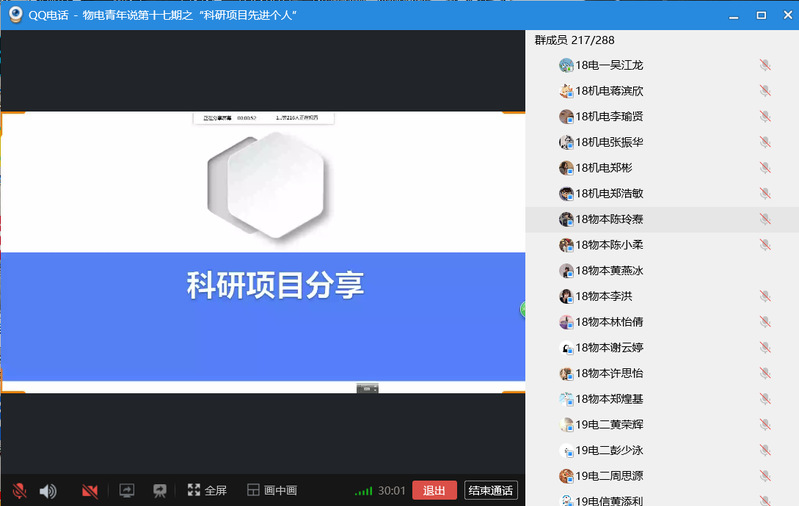
Task: Click the presentation icon beside screen share
Action: click(158, 491)
